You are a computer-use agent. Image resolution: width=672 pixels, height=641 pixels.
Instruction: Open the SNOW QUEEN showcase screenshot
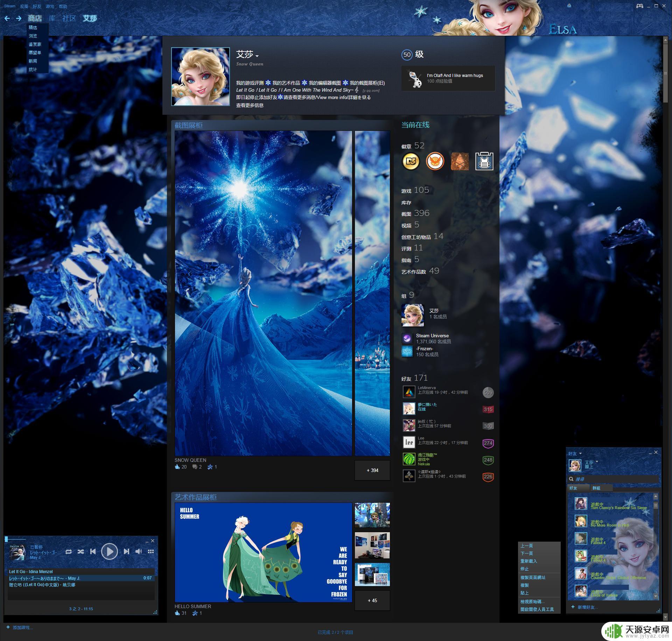pyautogui.click(x=263, y=293)
